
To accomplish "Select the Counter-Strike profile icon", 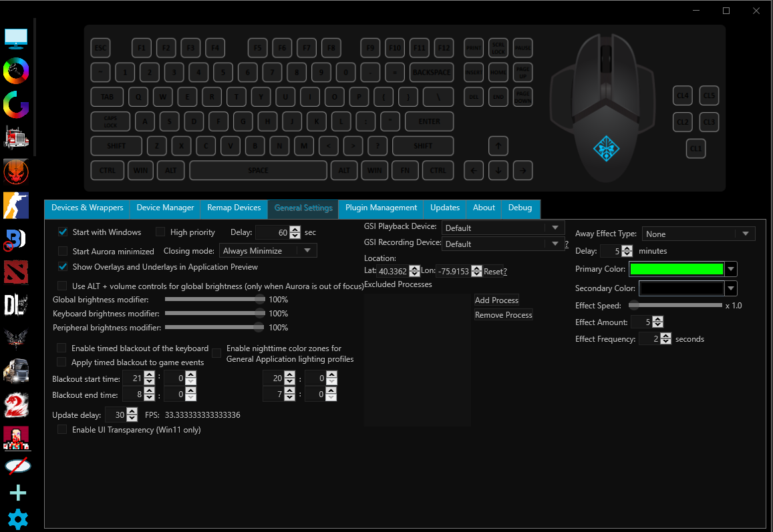I will [16, 205].
